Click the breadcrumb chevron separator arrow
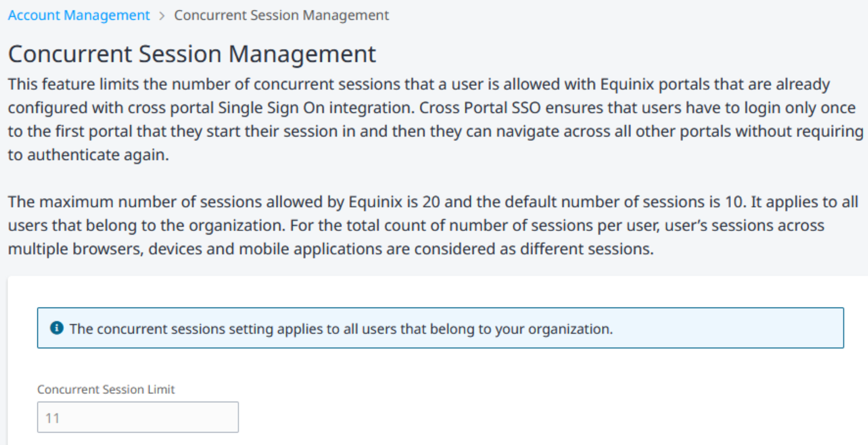This screenshot has height=445, width=868. click(x=162, y=16)
